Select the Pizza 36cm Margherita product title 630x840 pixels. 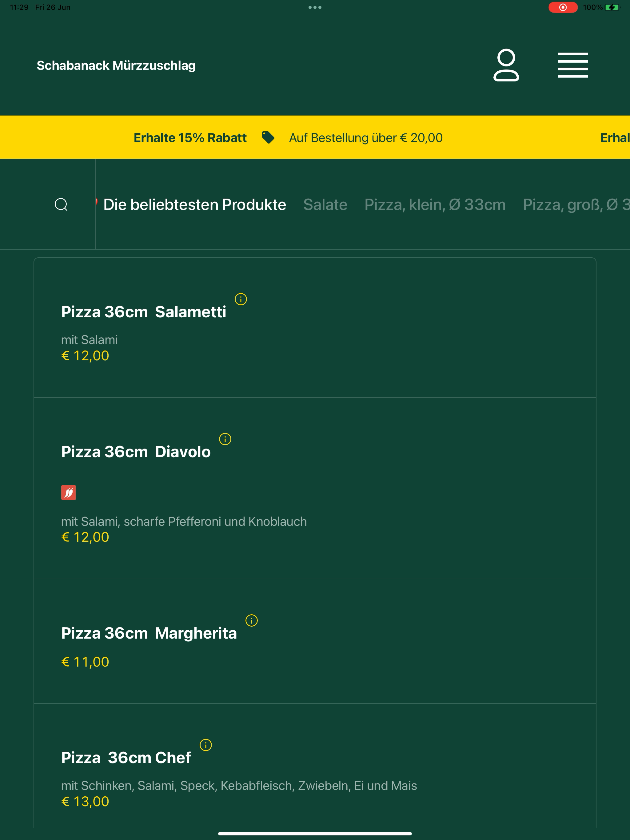click(149, 633)
